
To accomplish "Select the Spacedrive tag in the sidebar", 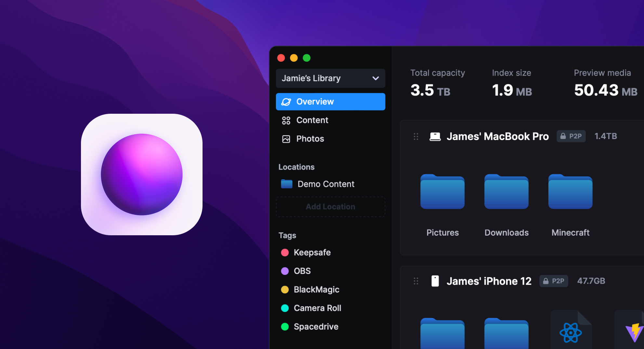I will [x=316, y=327].
